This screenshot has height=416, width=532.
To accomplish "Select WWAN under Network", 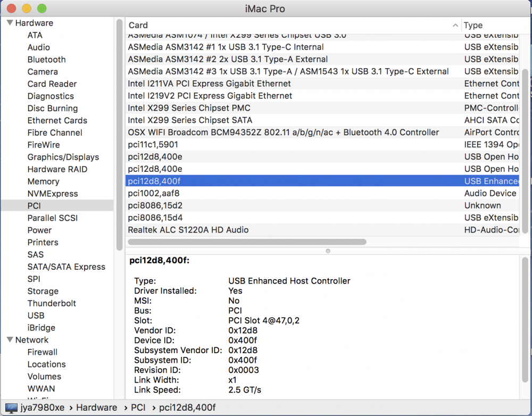I will click(41, 389).
